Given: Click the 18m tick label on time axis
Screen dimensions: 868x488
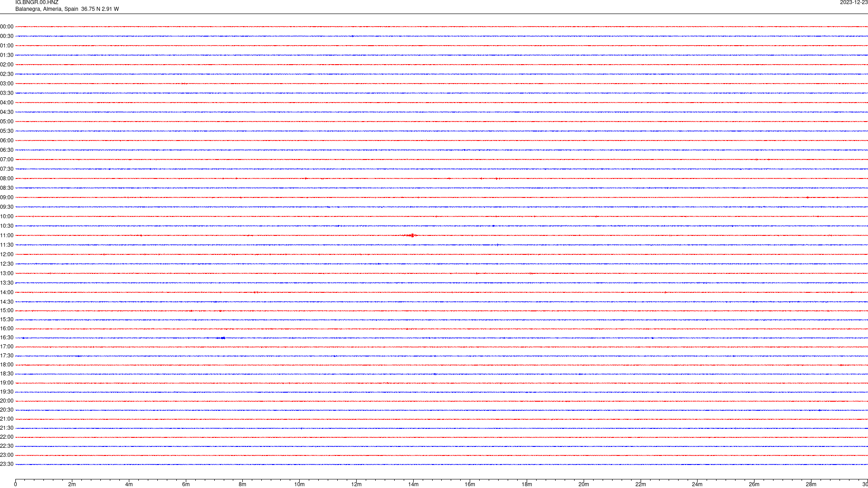Looking at the screenshot, I should [527, 484].
